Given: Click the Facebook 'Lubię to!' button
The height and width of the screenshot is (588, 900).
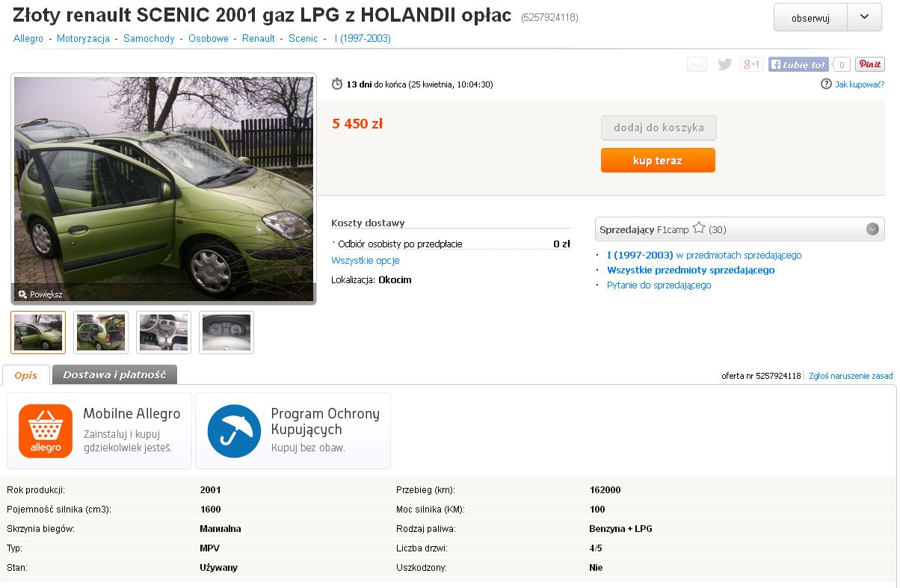Looking at the screenshot, I should click(798, 65).
